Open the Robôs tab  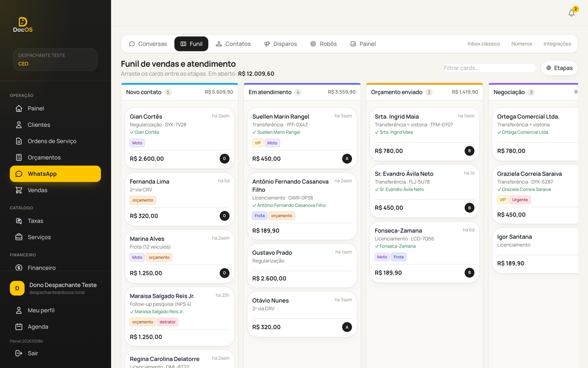pyautogui.click(x=323, y=44)
